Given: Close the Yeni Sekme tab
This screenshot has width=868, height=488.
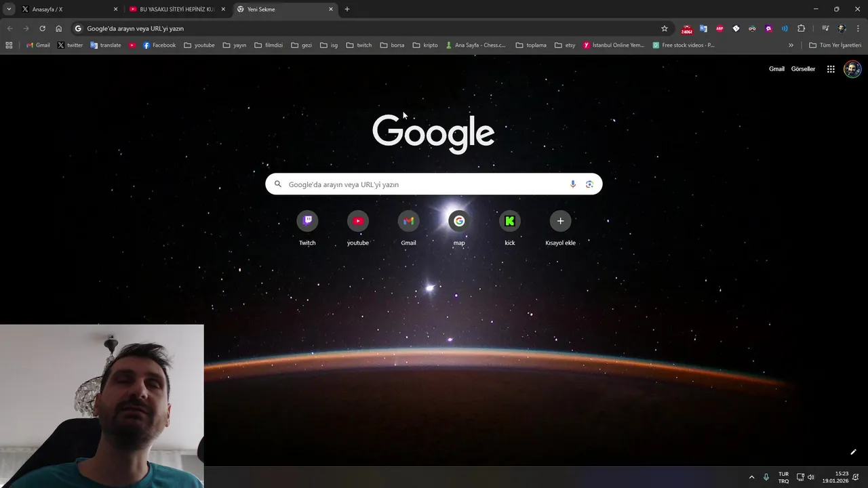Looking at the screenshot, I should [x=331, y=9].
